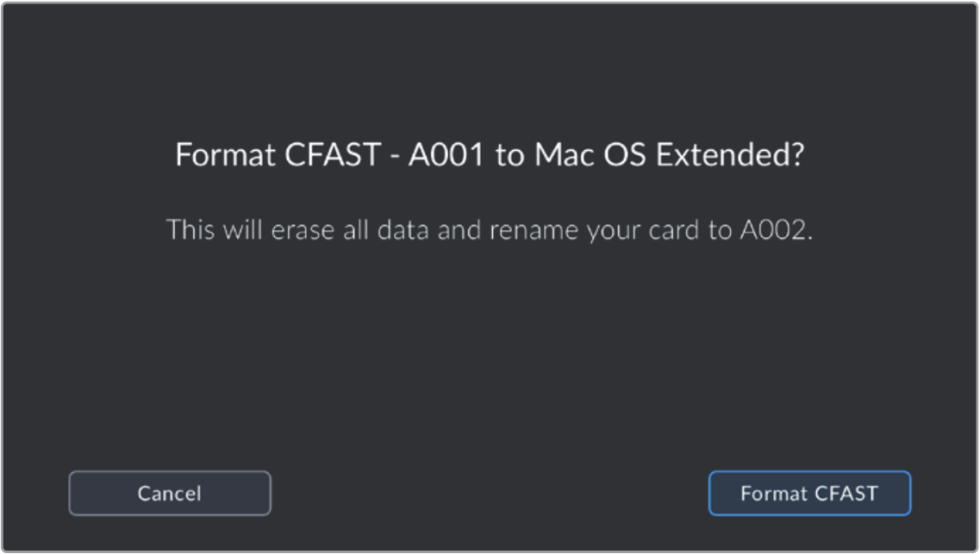
Task: Proceed with Mac OS Extended format
Action: tap(808, 493)
